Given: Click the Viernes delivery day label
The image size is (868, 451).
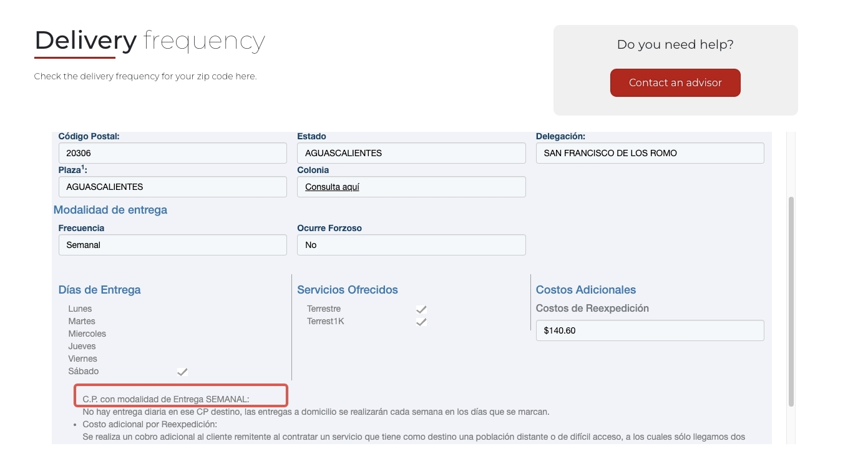Looking at the screenshot, I should 83,359.
